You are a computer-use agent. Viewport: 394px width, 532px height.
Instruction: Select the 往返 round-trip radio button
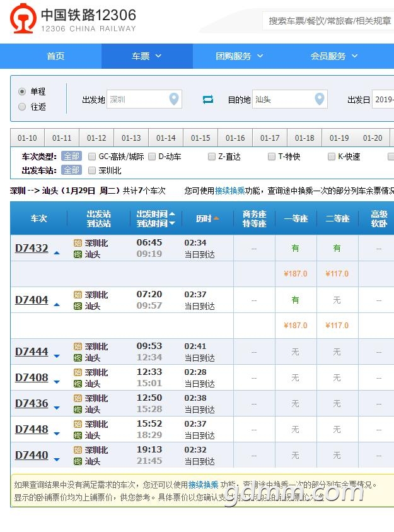22,107
